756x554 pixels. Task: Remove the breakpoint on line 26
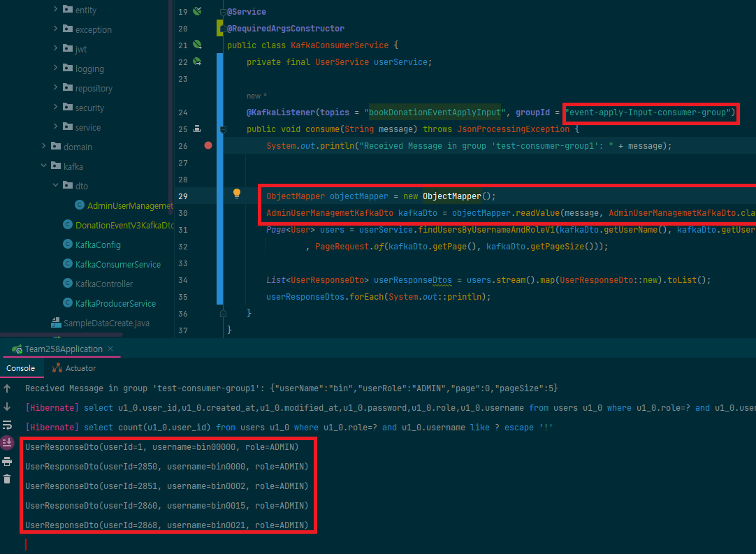[x=208, y=145]
